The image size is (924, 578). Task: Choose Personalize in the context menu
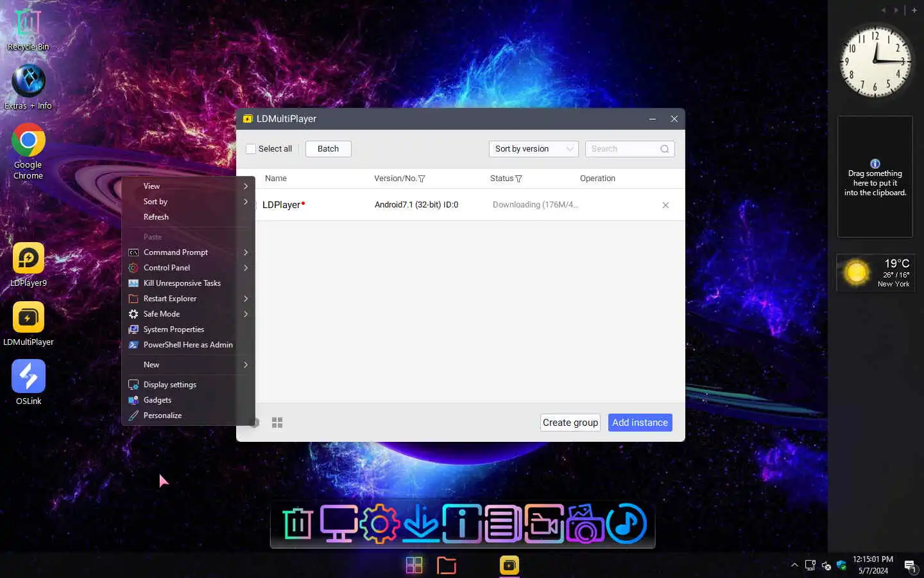(x=188, y=416)
